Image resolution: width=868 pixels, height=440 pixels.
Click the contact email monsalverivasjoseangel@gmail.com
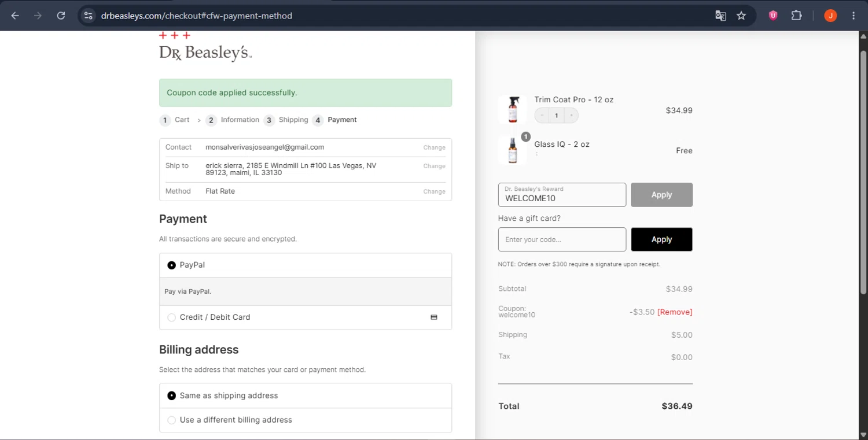click(x=265, y=147)
